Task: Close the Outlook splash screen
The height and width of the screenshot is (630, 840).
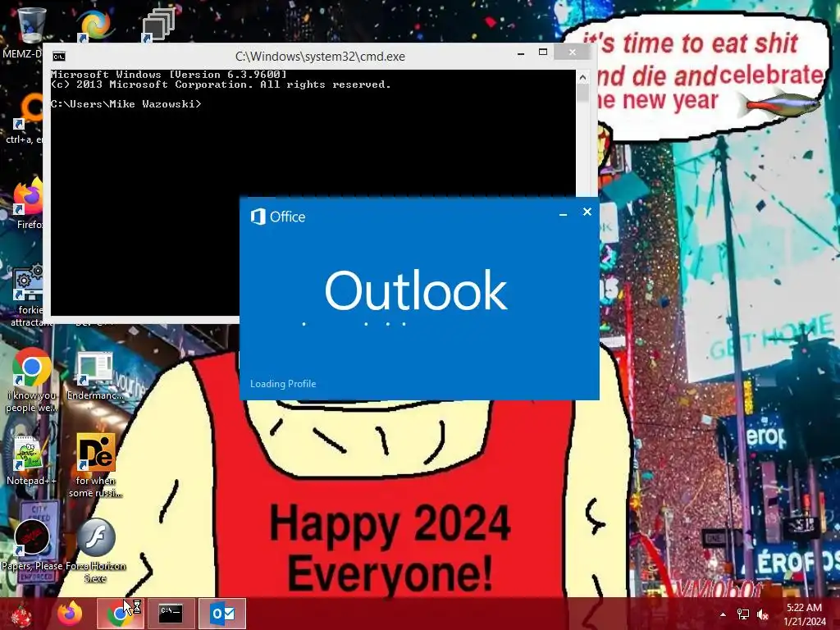Action: click(587, 212)
